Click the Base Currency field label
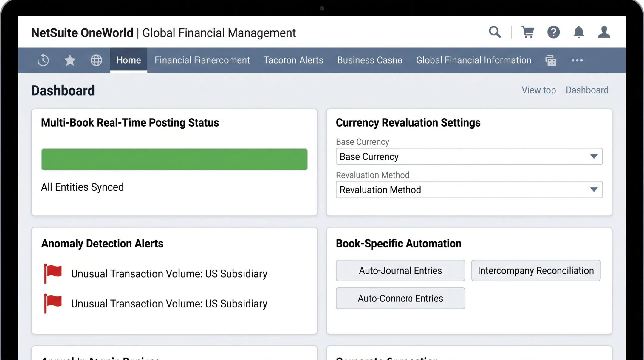The image size is (644, 360). (362, 142)
